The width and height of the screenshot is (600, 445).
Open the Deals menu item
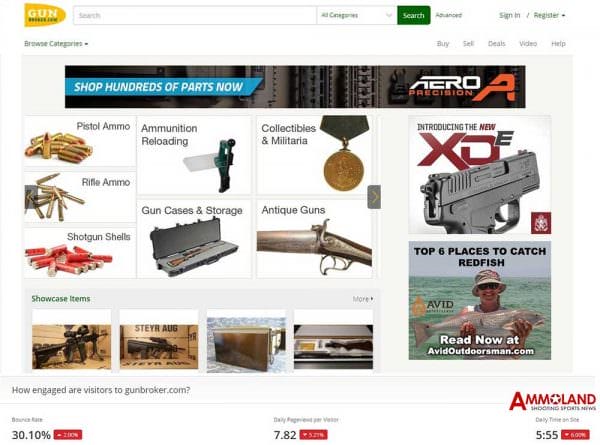[x=497, y=44]
